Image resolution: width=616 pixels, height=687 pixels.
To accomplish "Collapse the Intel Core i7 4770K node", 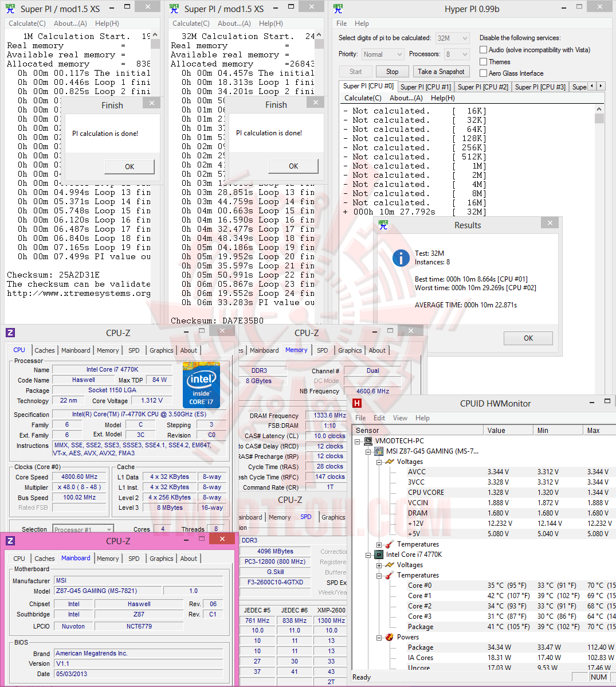I will [x=368, y=555].
